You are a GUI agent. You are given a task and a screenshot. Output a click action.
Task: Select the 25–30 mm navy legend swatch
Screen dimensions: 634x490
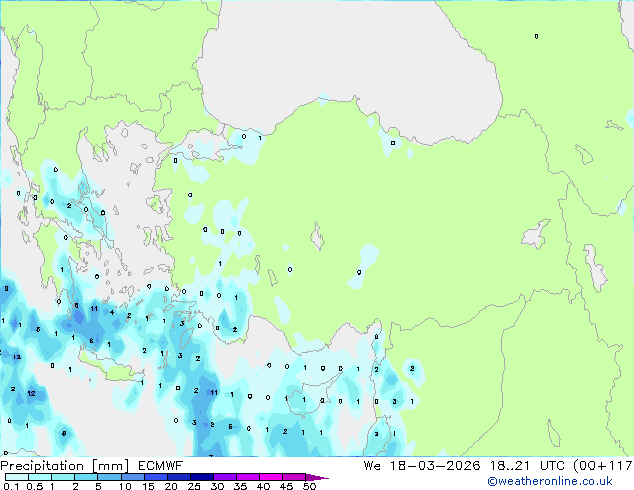pyautogui.click(x=202, y=477)
